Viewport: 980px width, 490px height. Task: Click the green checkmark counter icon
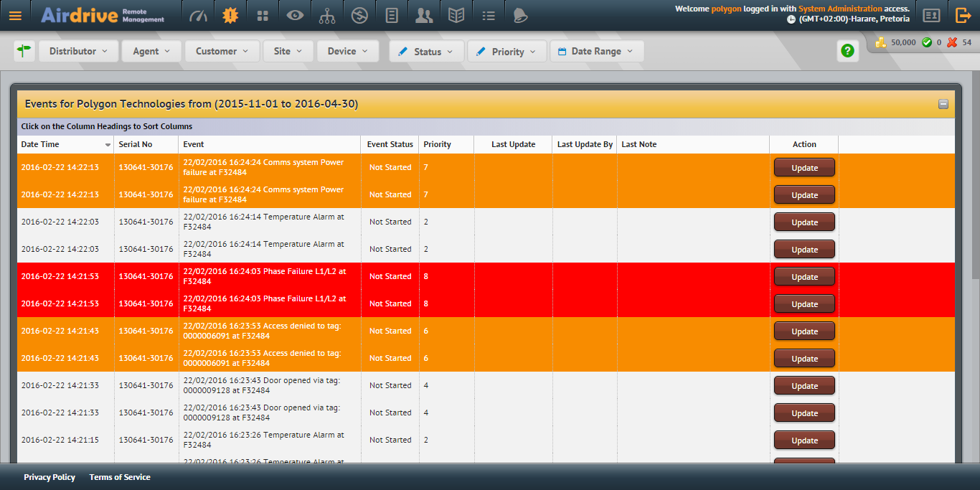click(927, 42)
